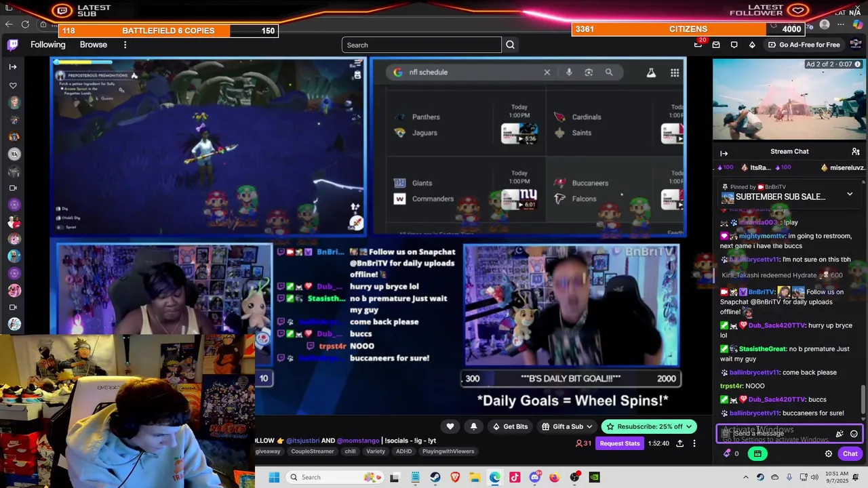Click the Twitch home logo
This screenshot has height=488, width=868.
point(12,45)
